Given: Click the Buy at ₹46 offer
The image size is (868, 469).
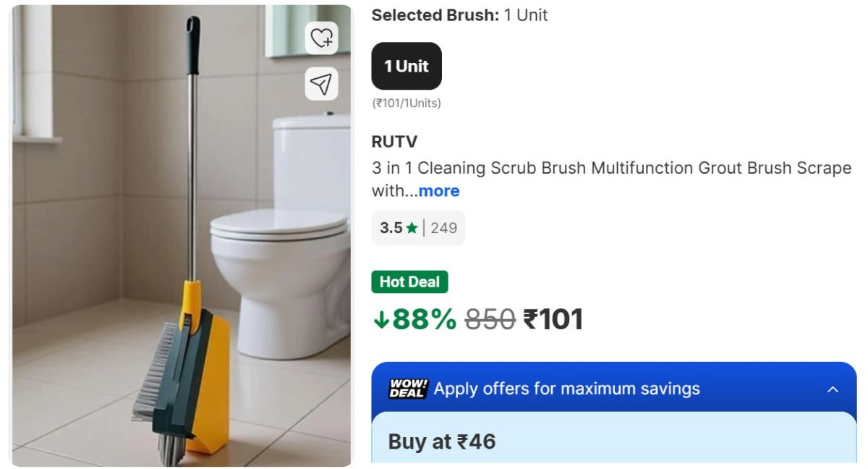Looking at the screenshot, I should pos(442,441).
